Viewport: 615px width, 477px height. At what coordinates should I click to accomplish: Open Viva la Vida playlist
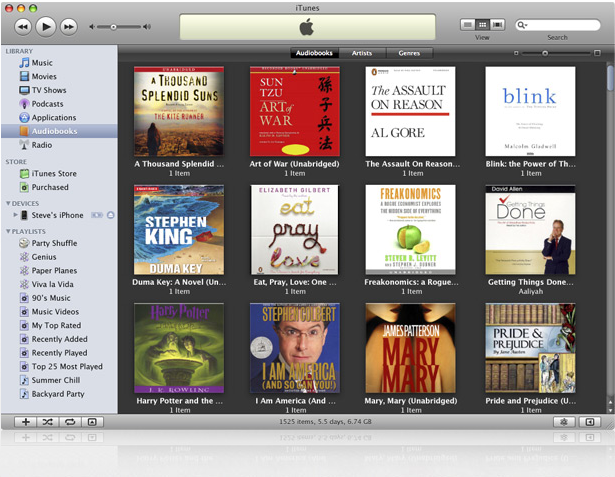click(59, 284)
